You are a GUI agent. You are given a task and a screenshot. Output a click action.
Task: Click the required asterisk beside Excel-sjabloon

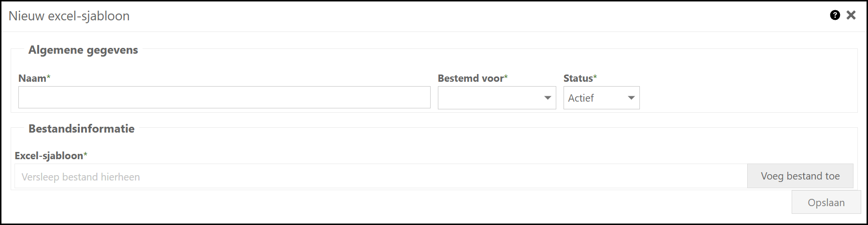coord(86,154)
